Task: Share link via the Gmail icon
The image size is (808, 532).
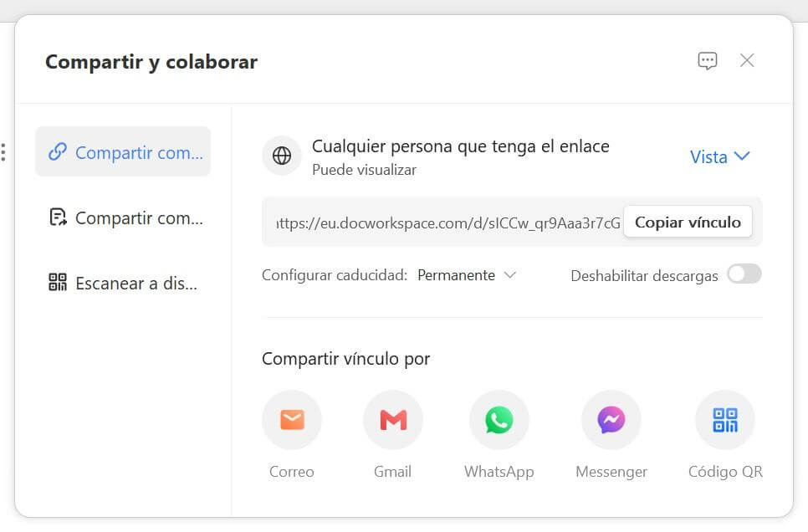Action: [392, 420]
